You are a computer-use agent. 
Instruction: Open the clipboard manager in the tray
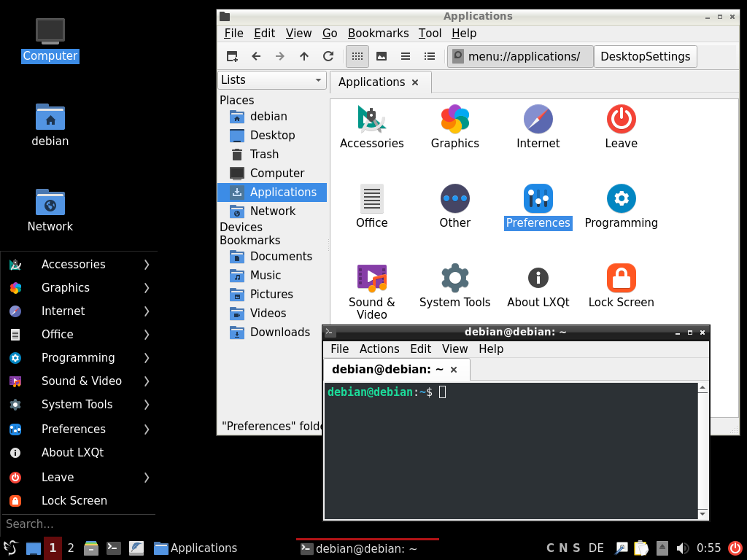coord(641,548)
